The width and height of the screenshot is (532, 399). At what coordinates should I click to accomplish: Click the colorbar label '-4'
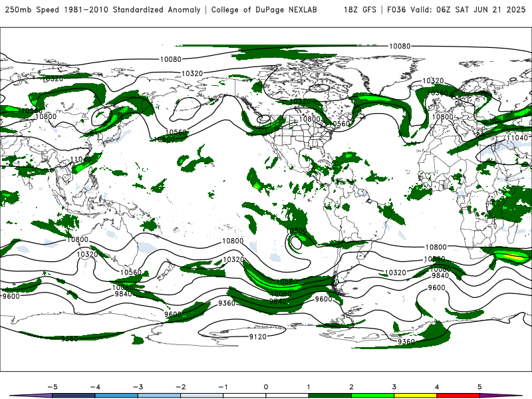pos(95,387)
